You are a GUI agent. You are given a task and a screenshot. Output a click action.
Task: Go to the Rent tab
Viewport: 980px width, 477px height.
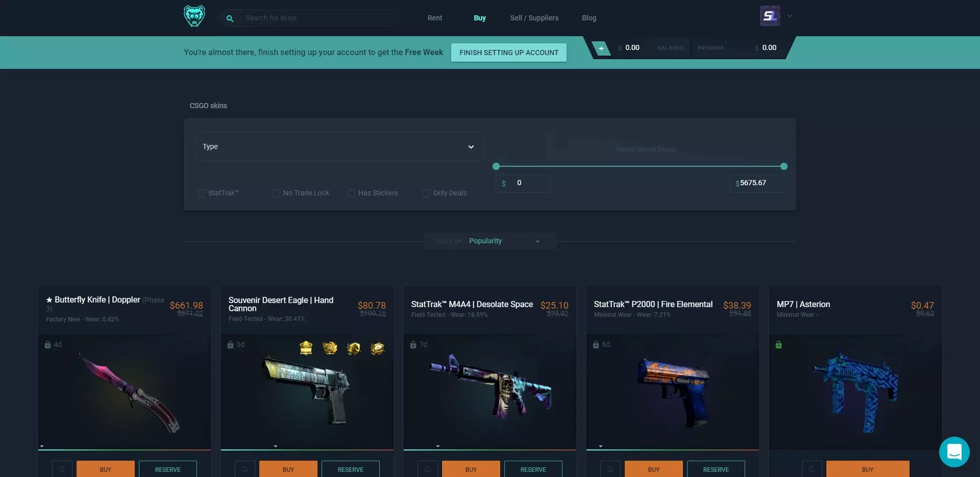coord(435,18)
